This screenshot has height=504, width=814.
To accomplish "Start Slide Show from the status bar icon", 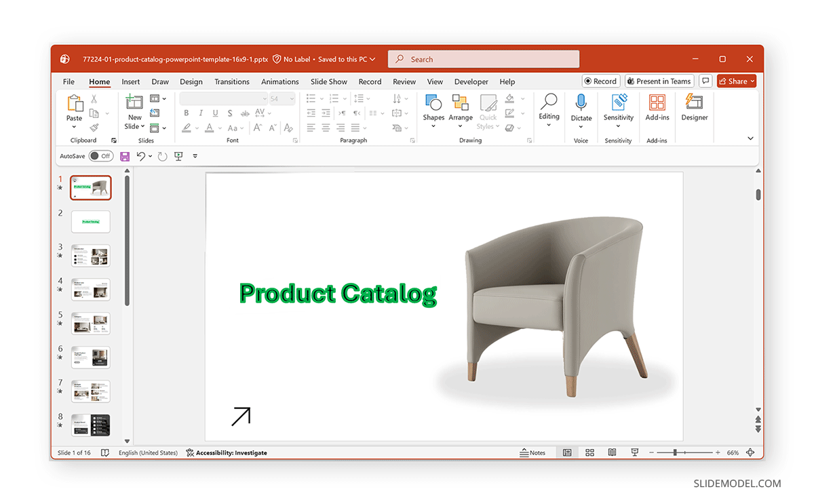I will pos(634,452).
